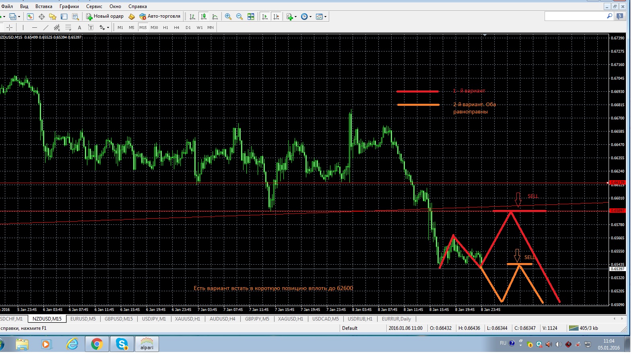Select the text label tool
This screenshot has height=362, width=644.
[x=91, y=27]
